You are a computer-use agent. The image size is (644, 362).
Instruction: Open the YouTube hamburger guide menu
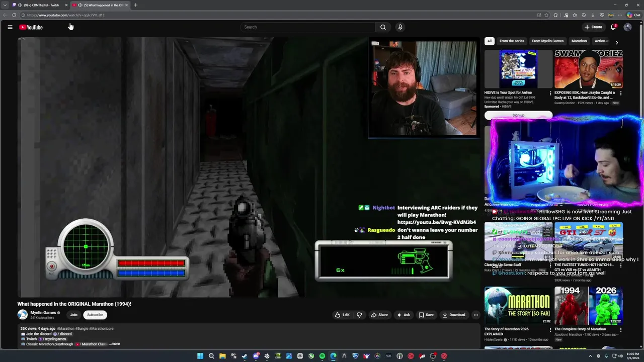pos(10,27)
